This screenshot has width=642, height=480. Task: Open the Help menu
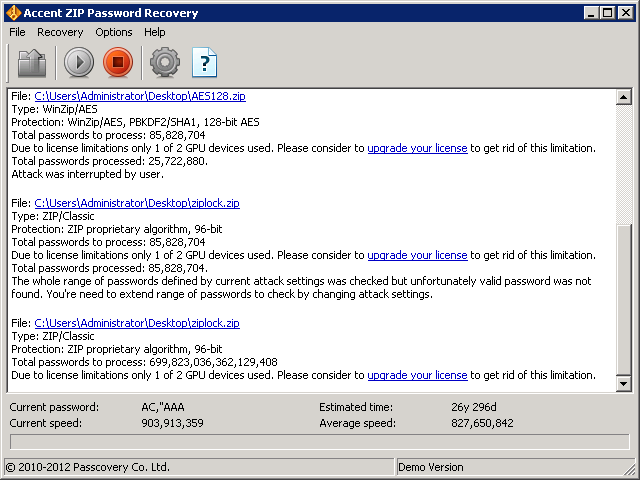(155, 32)
